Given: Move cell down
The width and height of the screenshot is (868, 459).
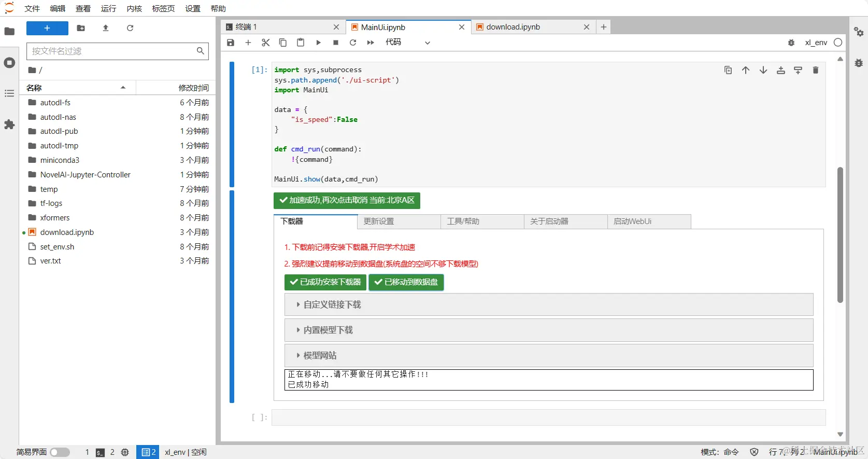Looking at the screenshot, I should [x=763, y=70].
